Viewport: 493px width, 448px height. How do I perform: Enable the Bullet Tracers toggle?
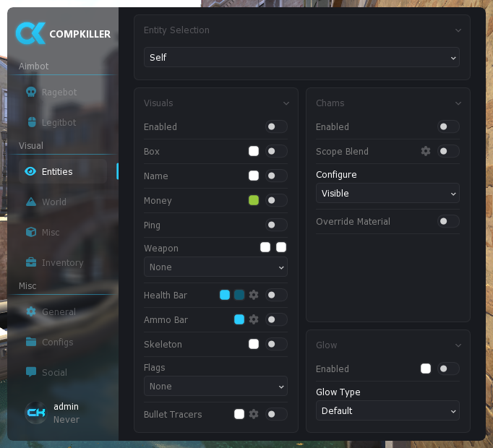coord(276,414)
